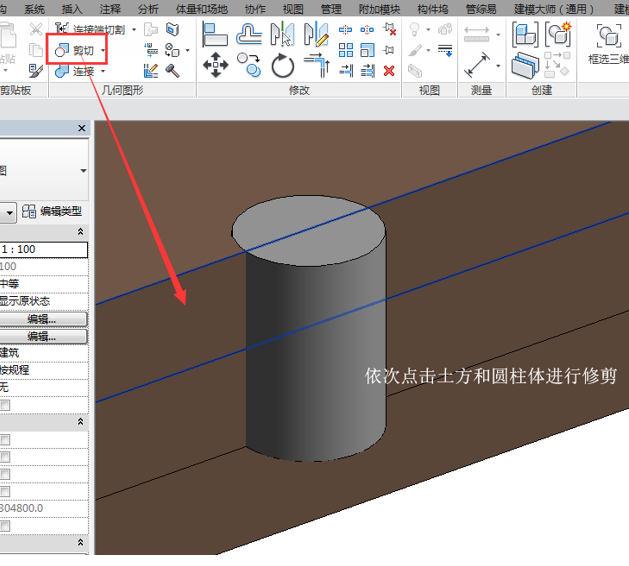The image size is (629, 566).
Task: Tick the checkbox just below the 304800.0 value
Action: pyautogui.click(x=5, y=526)
